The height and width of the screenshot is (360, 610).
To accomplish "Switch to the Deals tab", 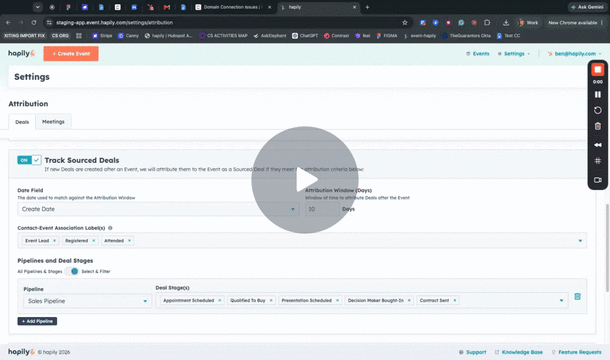I will point(22,122).
